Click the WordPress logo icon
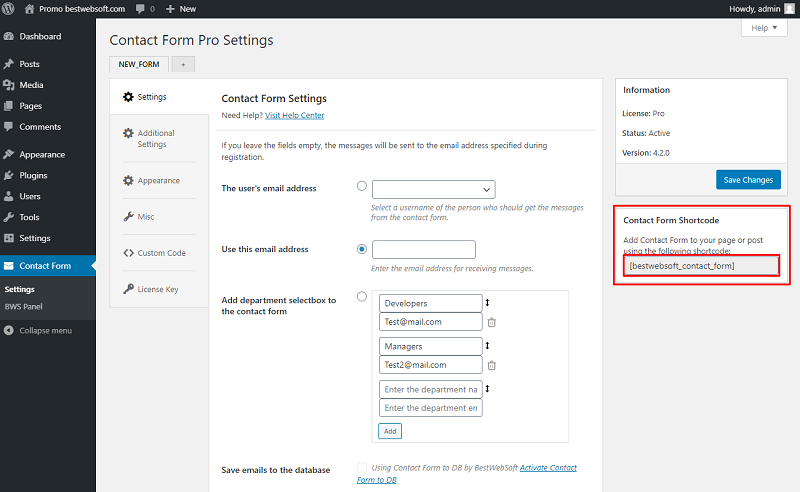This screenshot has width=800, height=492. pos(8,9)
